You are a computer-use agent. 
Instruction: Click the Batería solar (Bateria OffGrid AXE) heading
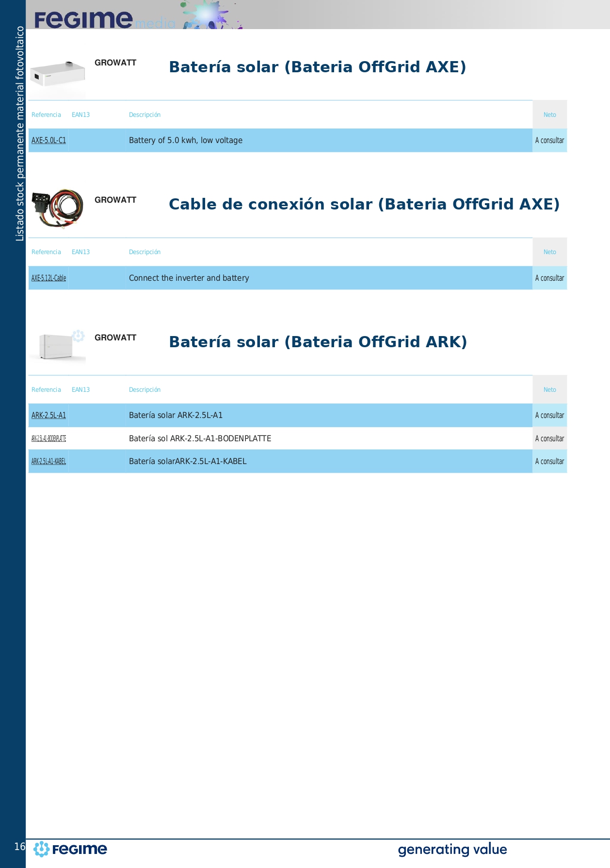point(317,67)
